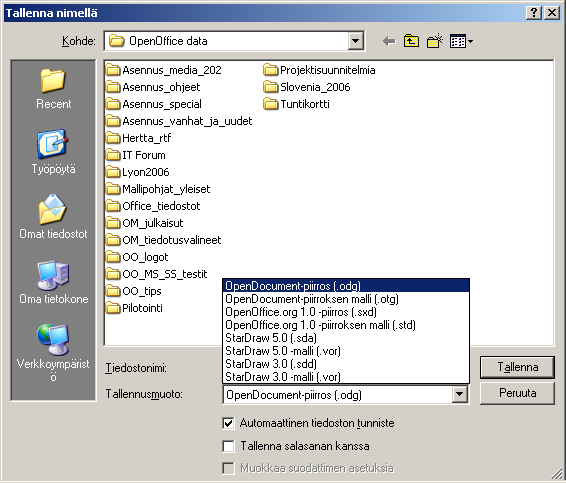The height and width of the screenshot is (483, 566).
Task: Open the OO_MS_SS_testit folder
Action: [x=157, y=274]
